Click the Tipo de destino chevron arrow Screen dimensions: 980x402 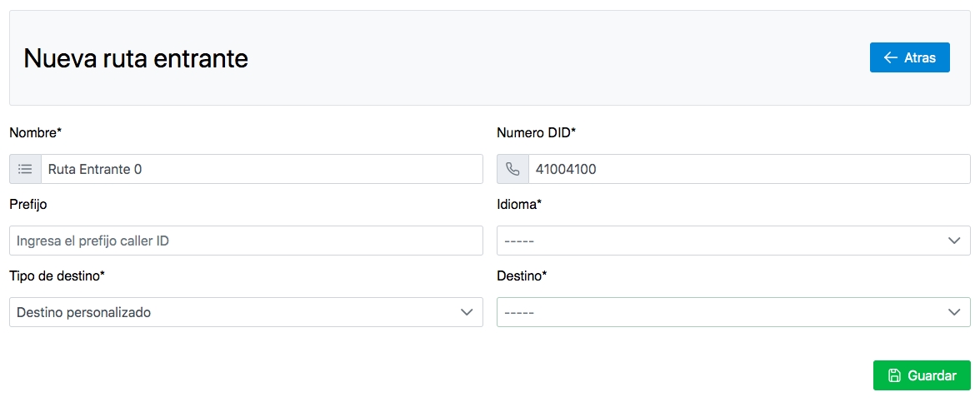point(467,312)
